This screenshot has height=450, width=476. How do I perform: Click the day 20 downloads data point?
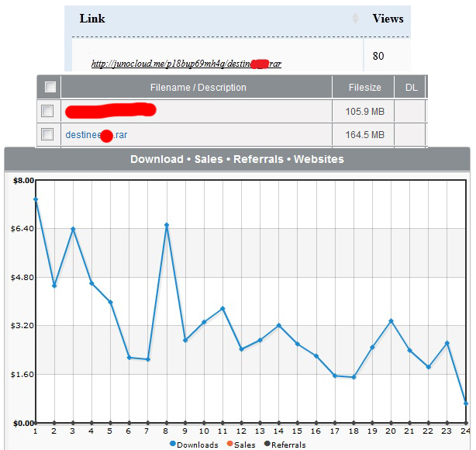pyautogui.click(x=391, y=321)
